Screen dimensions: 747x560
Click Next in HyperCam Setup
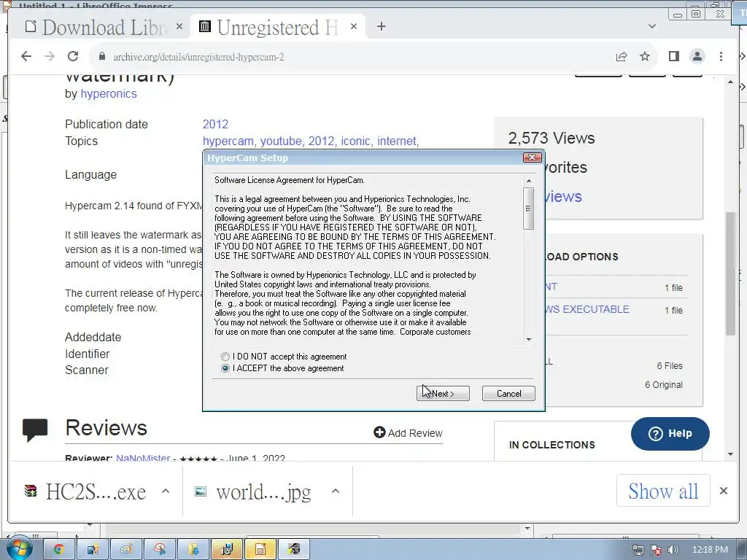pyautogui.click(x=443, y=393)
